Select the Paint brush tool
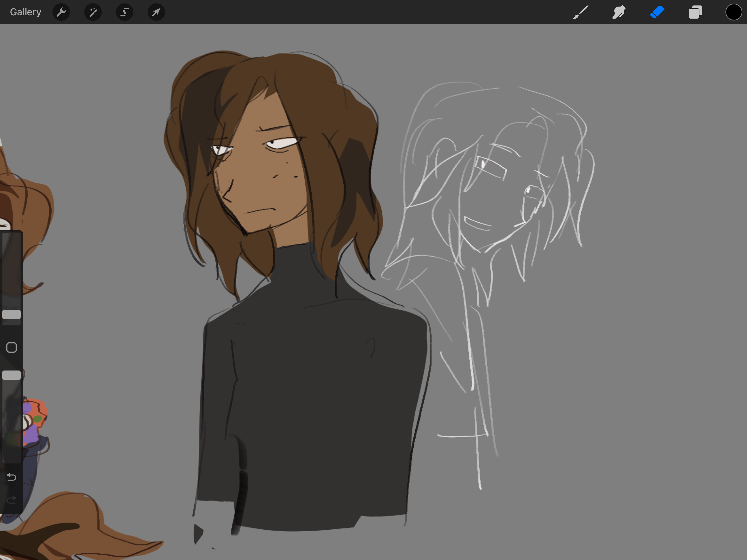The image size is (747, 560). click(580, 13)
